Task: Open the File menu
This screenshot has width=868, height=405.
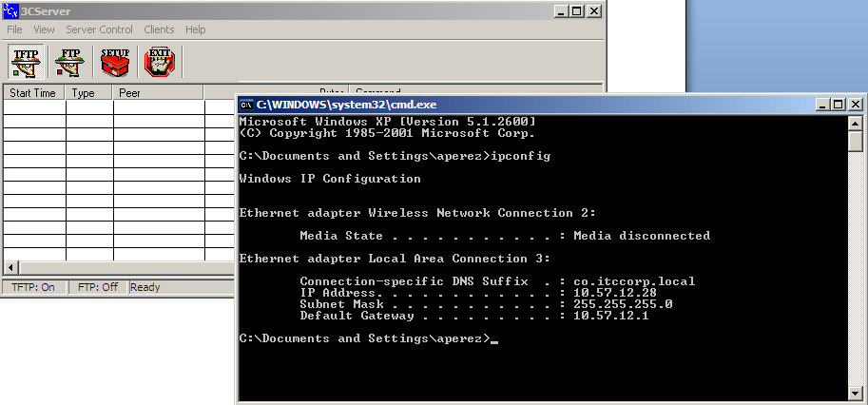Action: (x=14, y=29)
